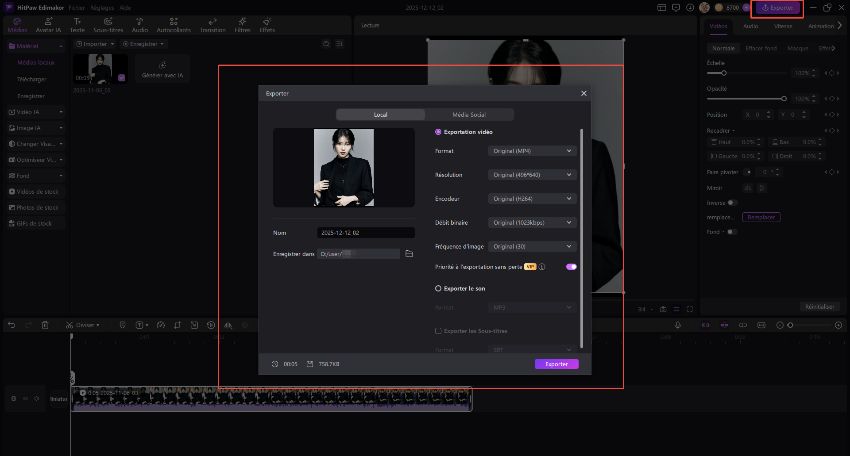This screenshot has width=850, height=456.
Task: Open the Résolution dropdown
Action: point(533,175)
